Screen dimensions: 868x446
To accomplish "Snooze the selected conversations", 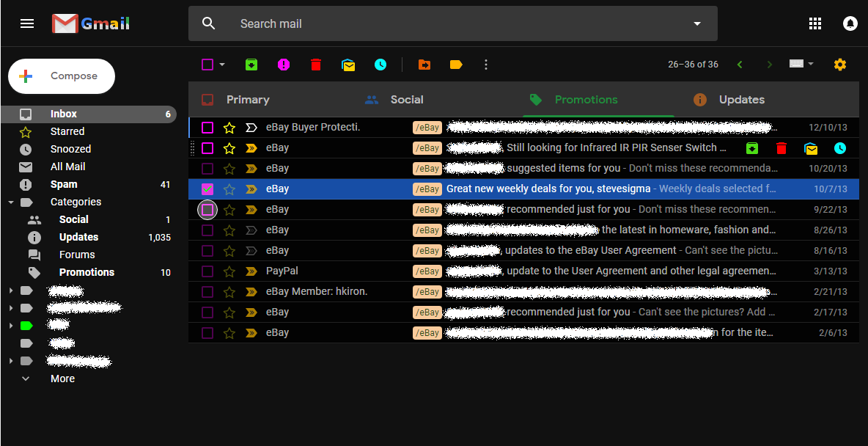I will (x=380, y=65).
